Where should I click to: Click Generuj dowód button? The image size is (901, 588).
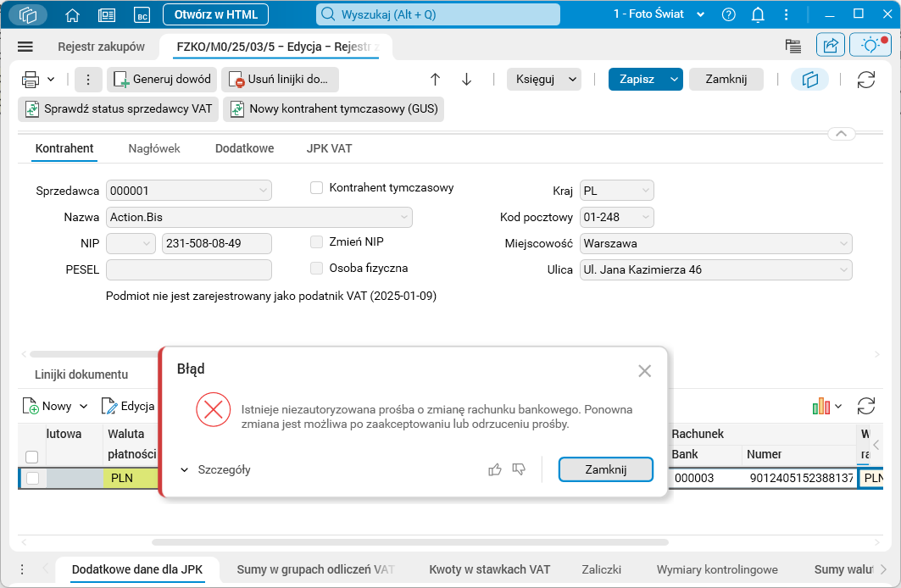pyautogui.click(x=162, y=80)
